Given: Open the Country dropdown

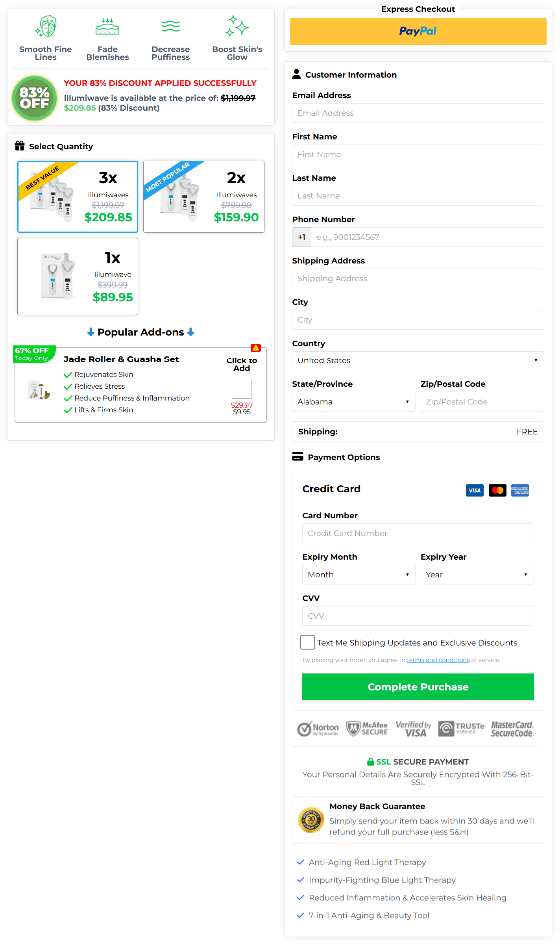Looking at the screenshot, I should pos(418,360).
